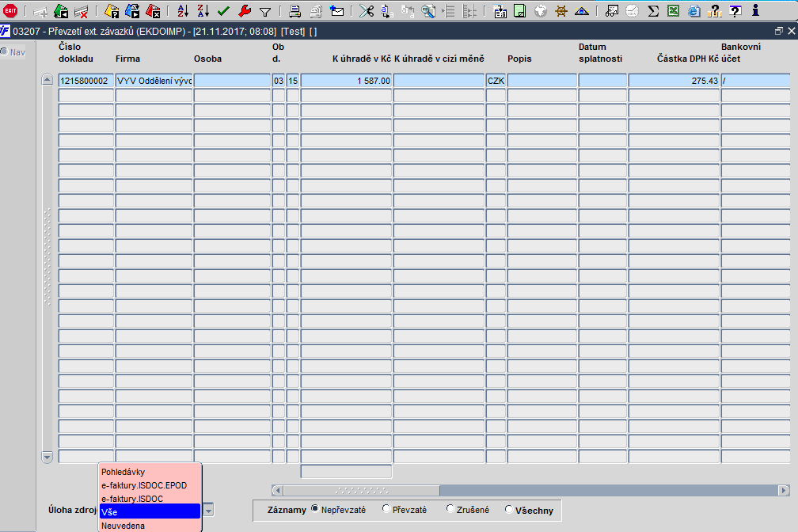Toggle the Nav radio button
The height and width of the screenshot is (532, 798).
3,51
